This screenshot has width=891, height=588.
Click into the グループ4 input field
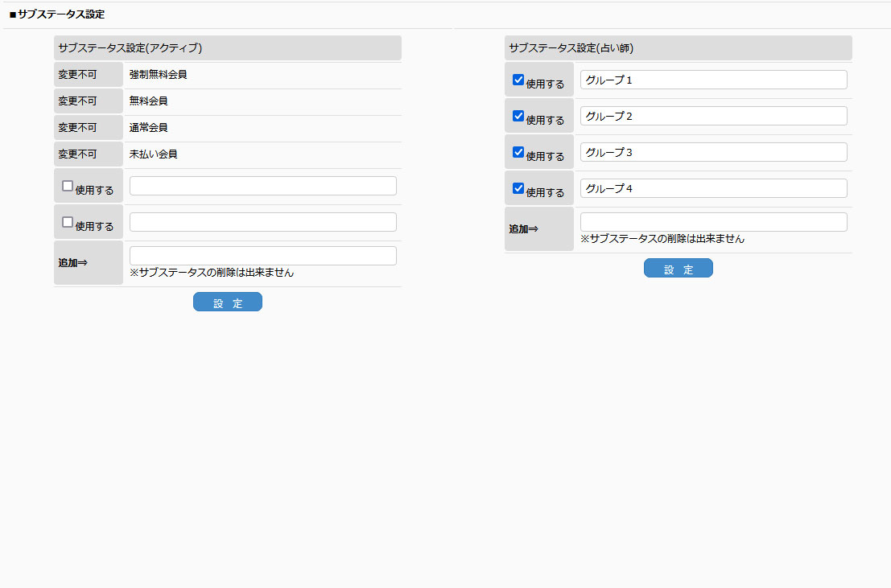[x=713, y=188]
